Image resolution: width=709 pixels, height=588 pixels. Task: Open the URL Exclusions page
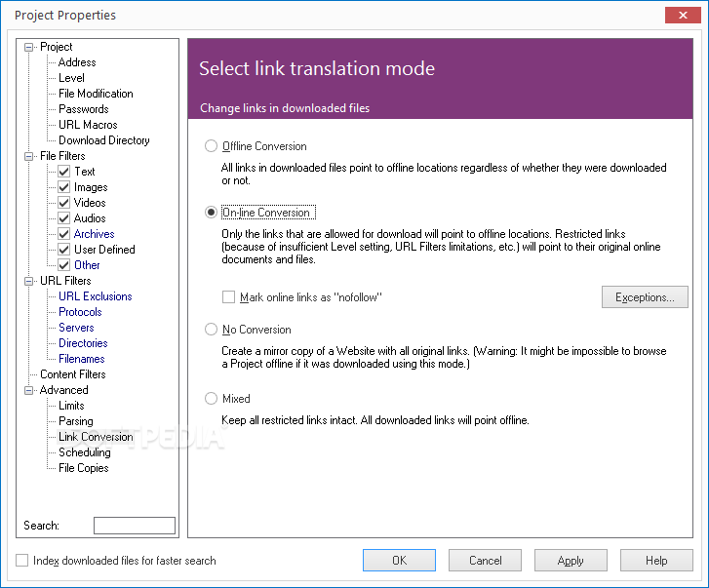point(95,296)
